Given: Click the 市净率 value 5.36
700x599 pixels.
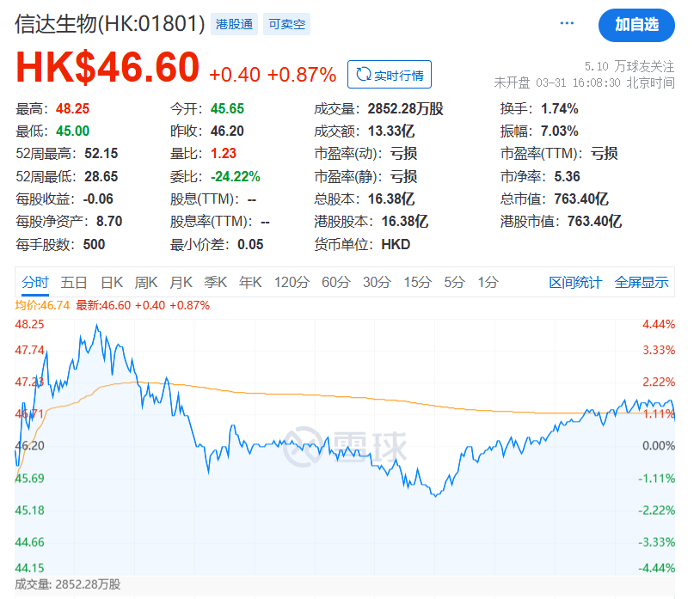Looking at the screenshot, I should click(x=567, y=177).
